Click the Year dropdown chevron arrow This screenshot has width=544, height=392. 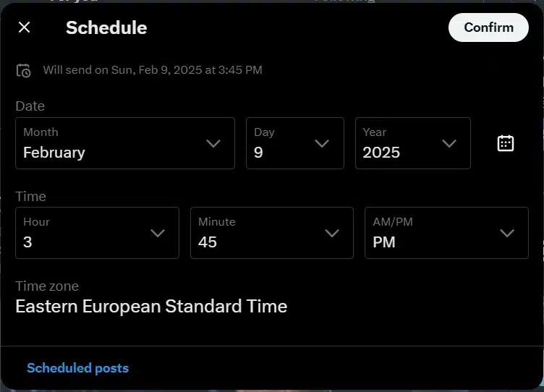(x=449, y=143)
